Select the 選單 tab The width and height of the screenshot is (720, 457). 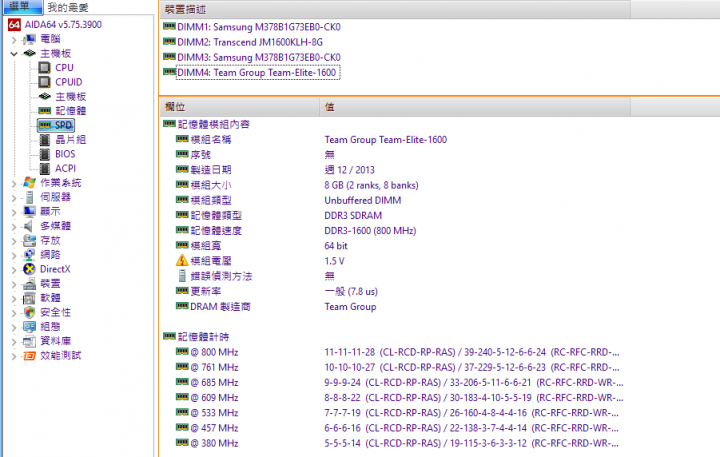(22, 6)
